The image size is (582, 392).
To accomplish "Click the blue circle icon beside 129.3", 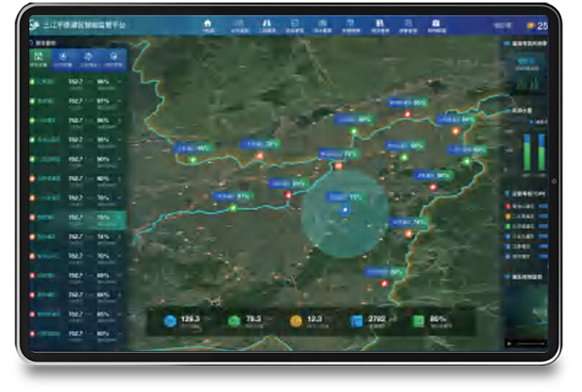I will tap(170, 321).
